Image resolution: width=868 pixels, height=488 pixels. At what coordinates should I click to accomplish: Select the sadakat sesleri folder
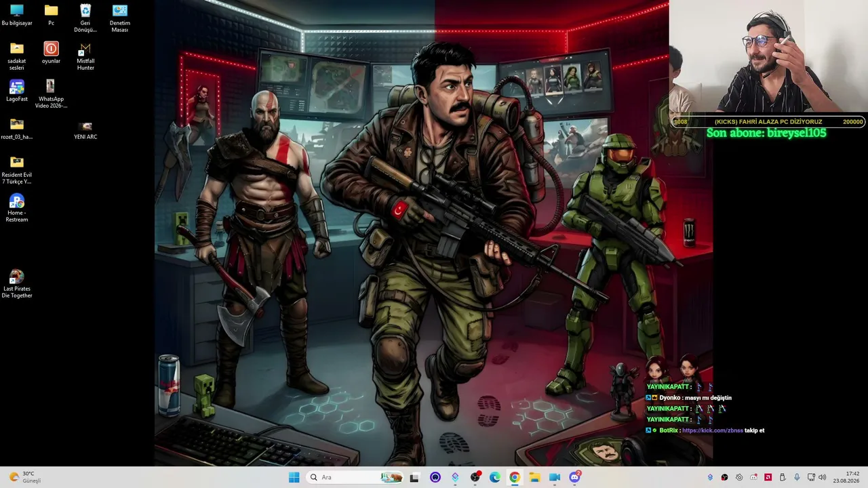click(x=17, y=56)
